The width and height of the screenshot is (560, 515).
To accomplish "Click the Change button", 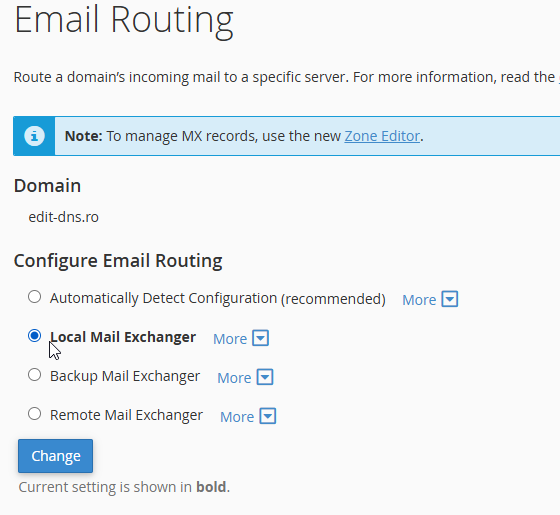I will pyautogui.click(x=55, y=456).
